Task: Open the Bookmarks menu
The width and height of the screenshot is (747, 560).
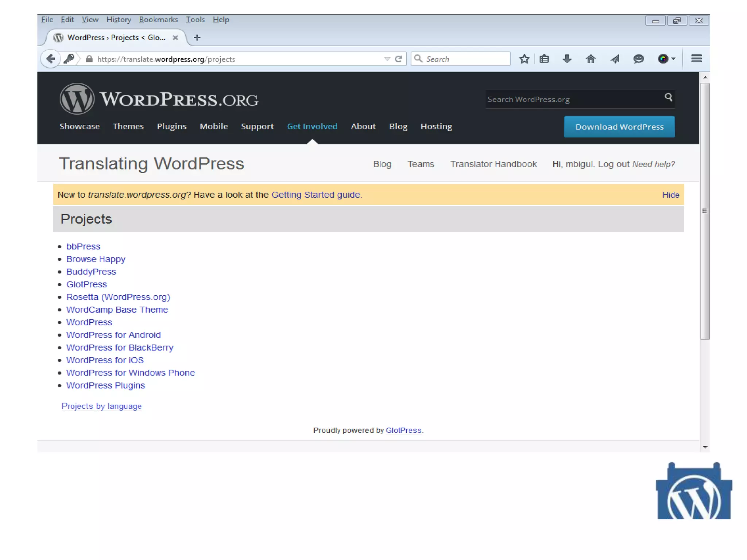Action: (x=158, y=20)
